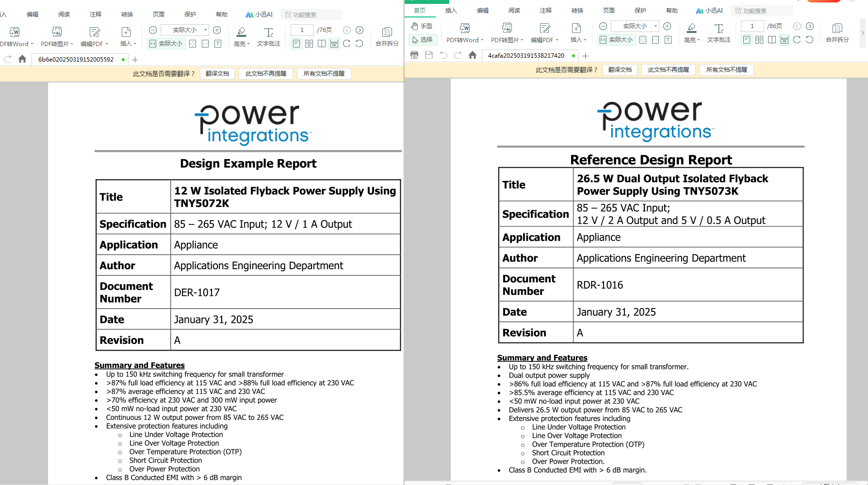Zoom out in the right window
868x485 pixels.
click(x=603, y=26)
